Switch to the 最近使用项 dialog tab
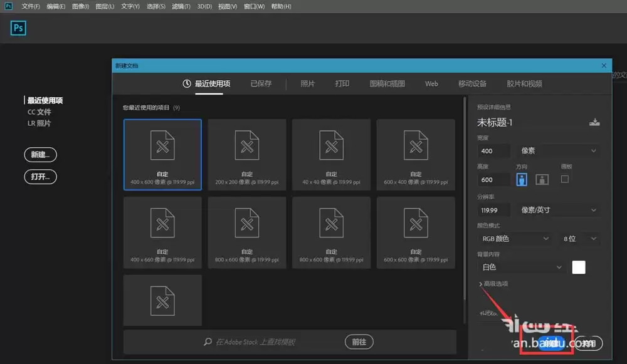Image resolution: width=627 pixels, height=364 pixels. tap(207, 83)
